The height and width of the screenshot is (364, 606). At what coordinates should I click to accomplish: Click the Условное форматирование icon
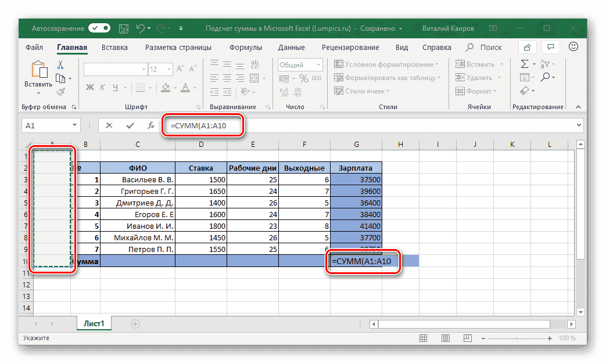pos(339,64)
